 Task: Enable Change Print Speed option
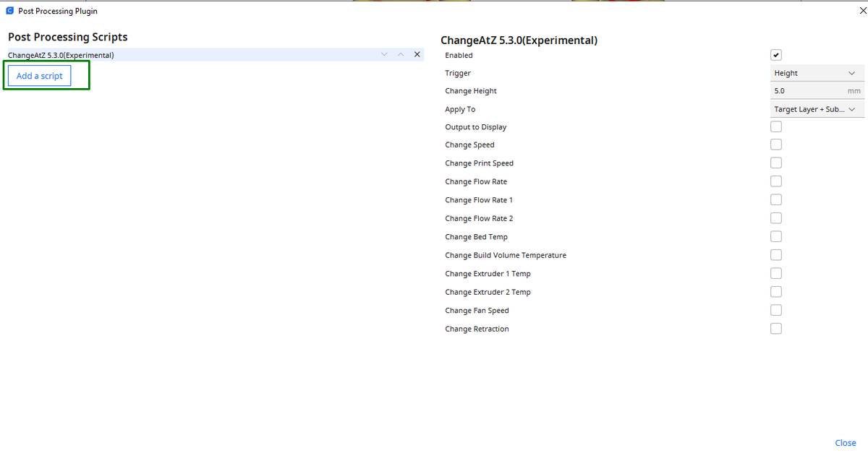(776, 163)
